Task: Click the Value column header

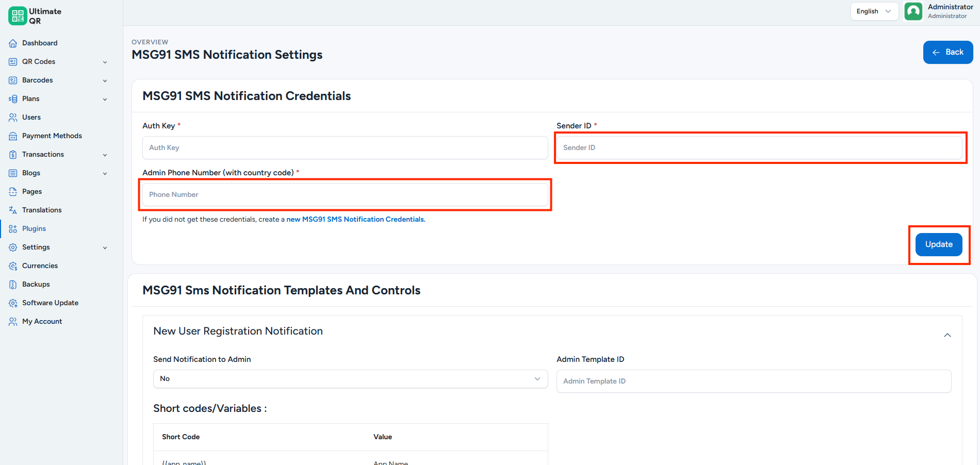Action: point(383,437)
